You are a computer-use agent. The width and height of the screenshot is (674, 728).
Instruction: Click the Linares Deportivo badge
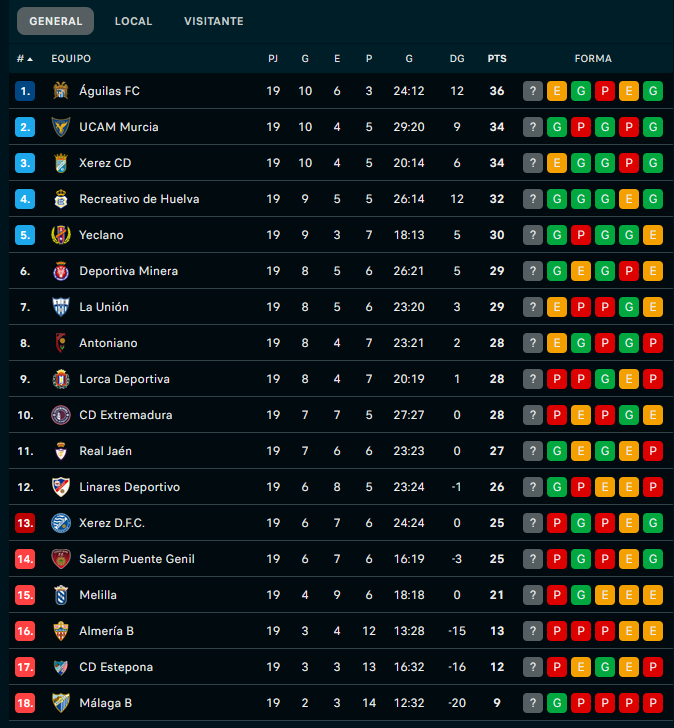tap(60, 487)
